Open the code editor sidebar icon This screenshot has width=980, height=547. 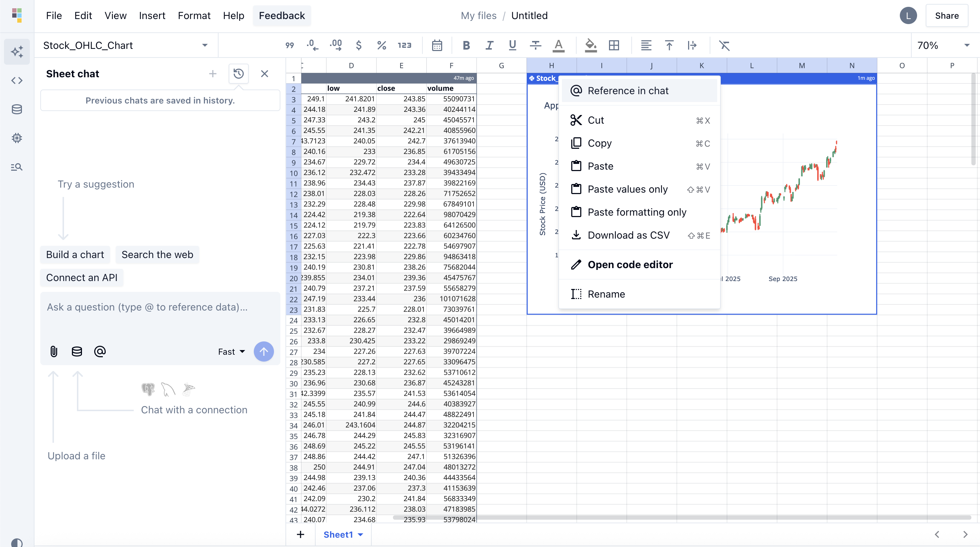(x=17, y=81)
